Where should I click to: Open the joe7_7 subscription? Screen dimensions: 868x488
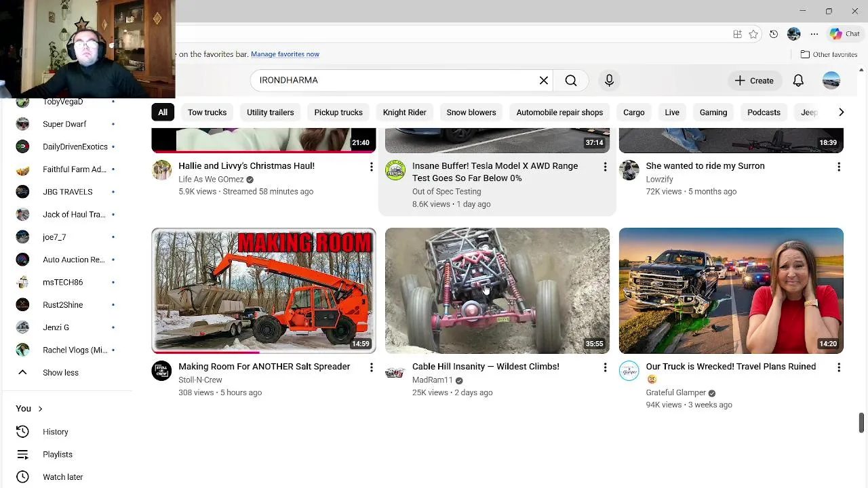coord(66,237)
